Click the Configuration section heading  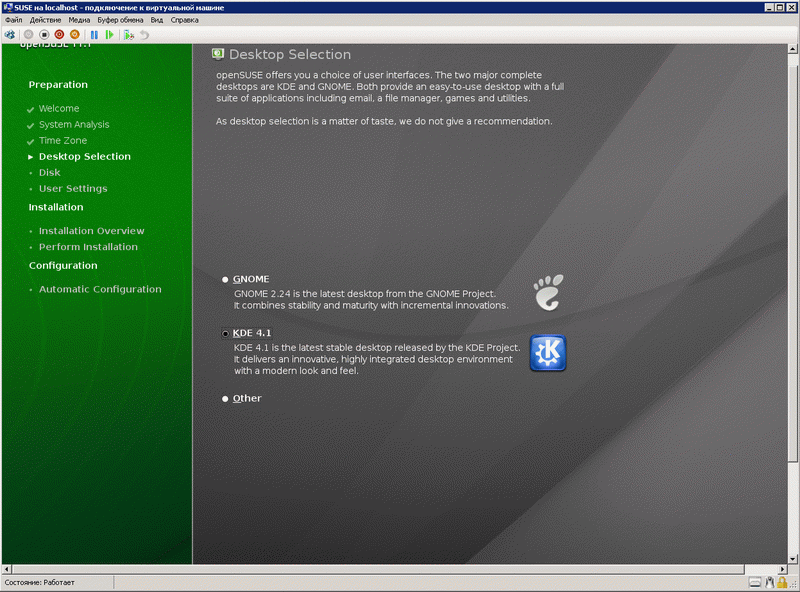(63, 265)
